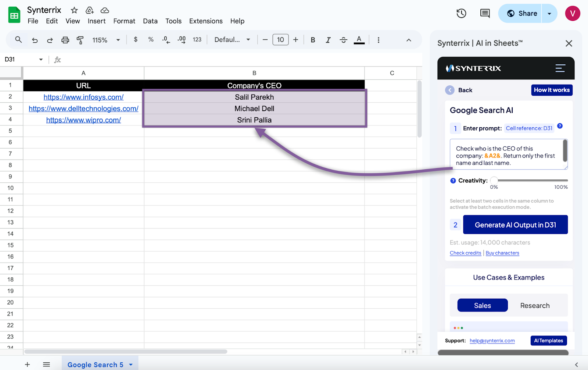Adjust the Creativity slider handle
The width and height of the screenshot is (588, 370).
coord(494,180)
